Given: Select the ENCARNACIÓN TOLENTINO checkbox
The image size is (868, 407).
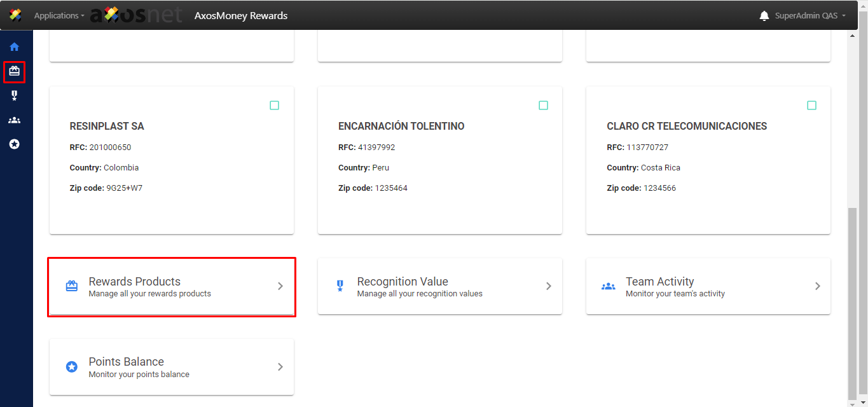Looking at the screenshot, I should click(543, 106).
